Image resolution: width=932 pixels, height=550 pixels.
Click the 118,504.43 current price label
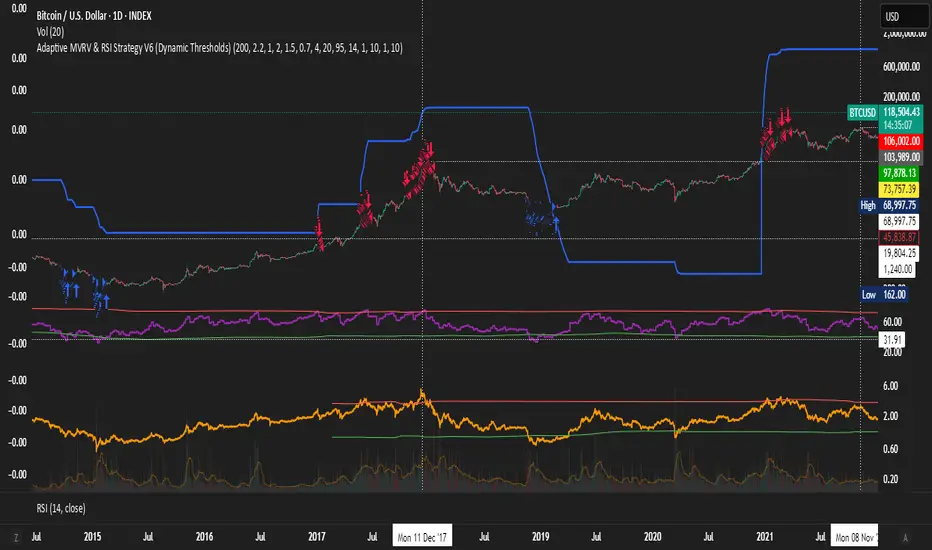coord(901,112)
